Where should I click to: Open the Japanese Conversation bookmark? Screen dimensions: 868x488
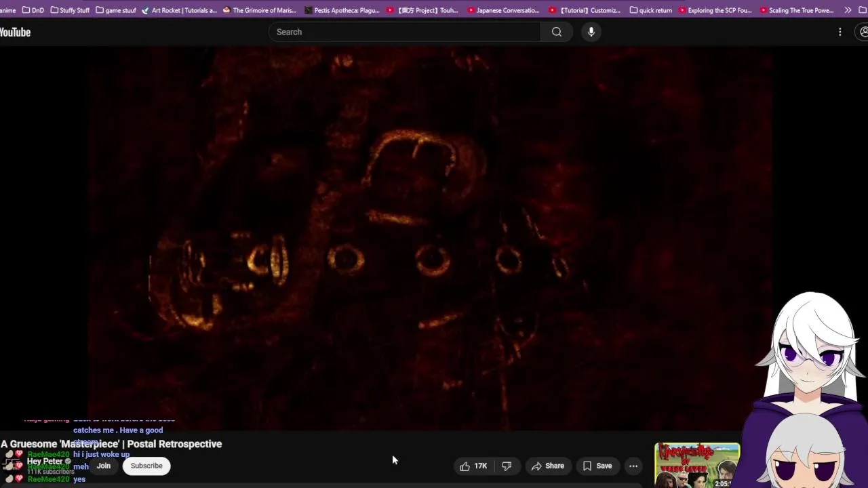pyautogui.click(x=502, y=10)
